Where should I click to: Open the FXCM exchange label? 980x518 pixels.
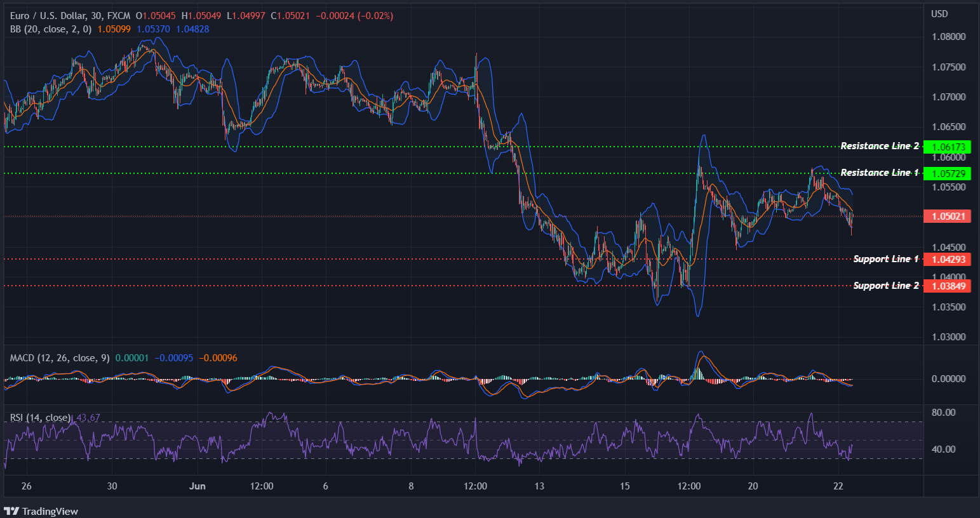coord(118,15)
